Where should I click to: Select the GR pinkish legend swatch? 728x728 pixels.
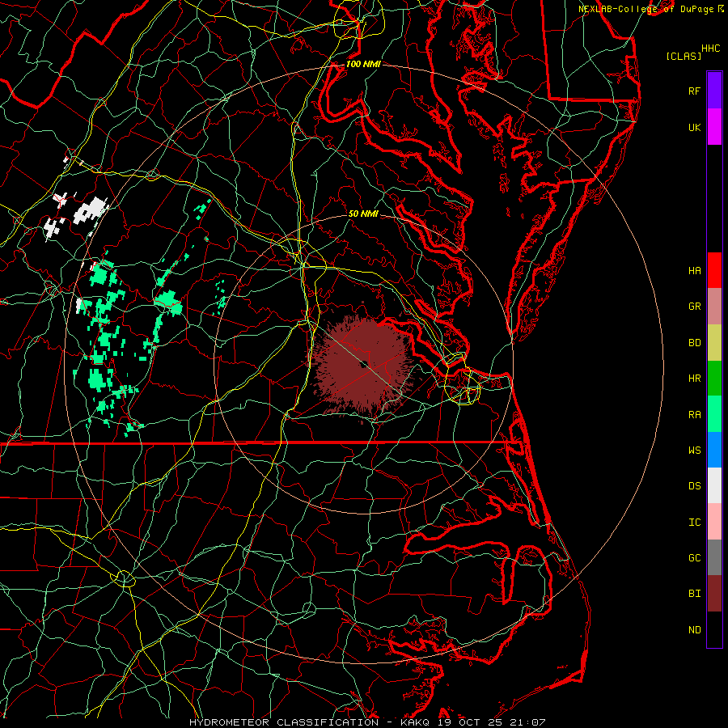(714, 307)
